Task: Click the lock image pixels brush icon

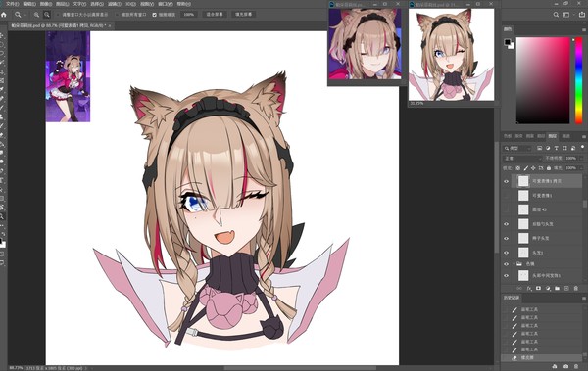Action: click(525, 168)
